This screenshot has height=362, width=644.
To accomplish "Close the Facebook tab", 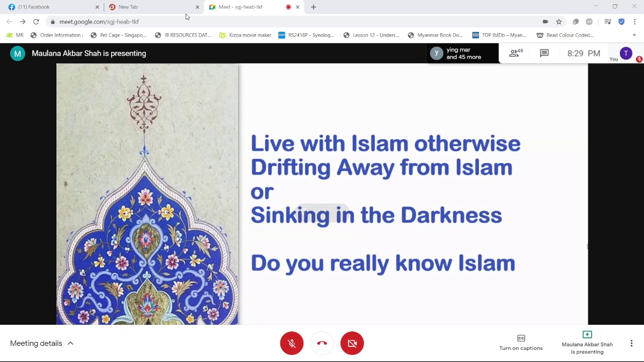I will 97,7.
